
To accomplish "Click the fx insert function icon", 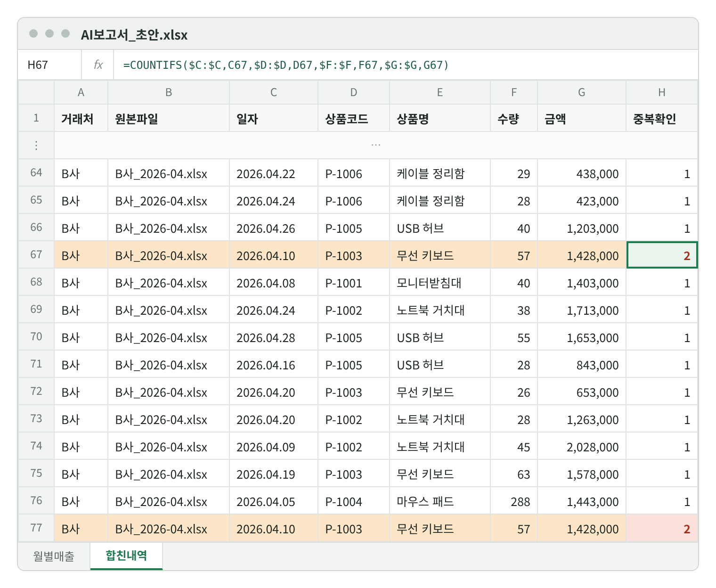I will coord(98,65).
